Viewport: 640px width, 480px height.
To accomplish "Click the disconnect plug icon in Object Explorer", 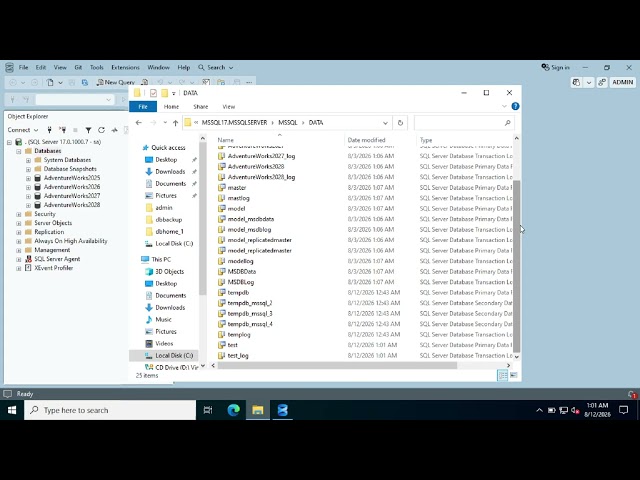I will click(62, 130).
